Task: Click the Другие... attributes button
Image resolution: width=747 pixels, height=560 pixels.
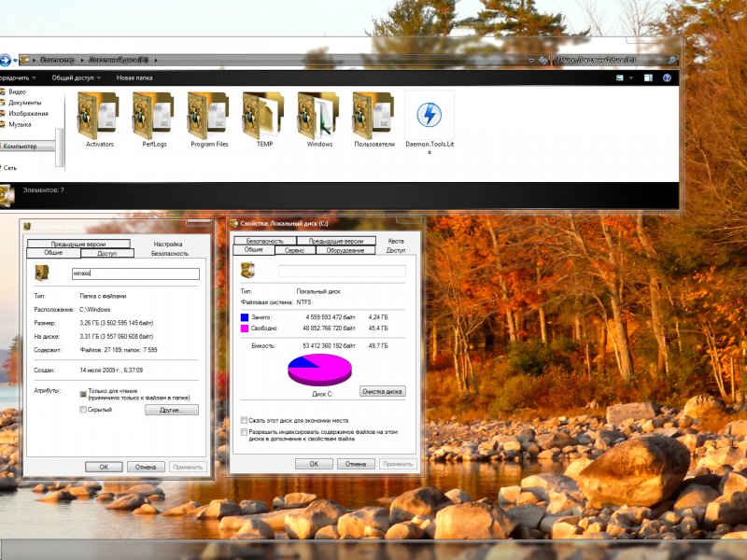Action: [172, 410]
